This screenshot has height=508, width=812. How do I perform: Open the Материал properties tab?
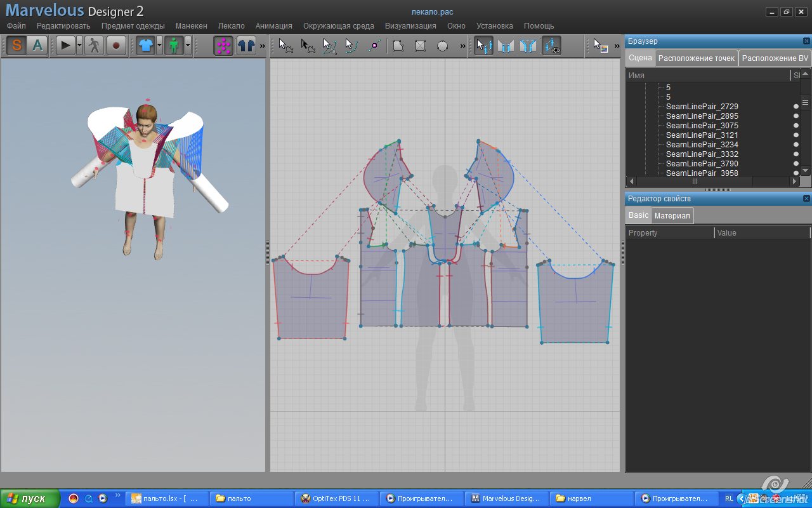(672, 216)
